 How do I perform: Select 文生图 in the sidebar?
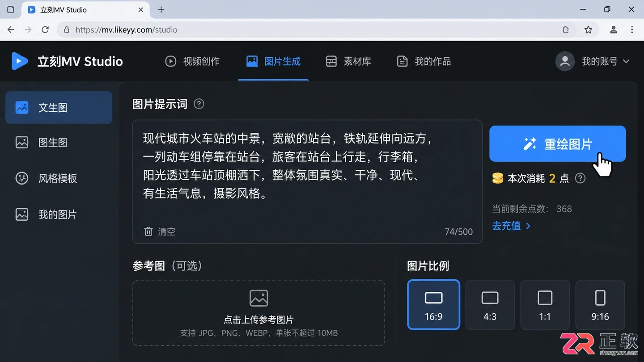(x=59, y=107)
